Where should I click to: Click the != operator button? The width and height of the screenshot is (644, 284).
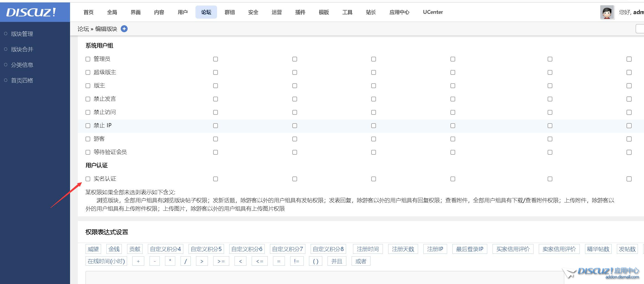[297, 261]
